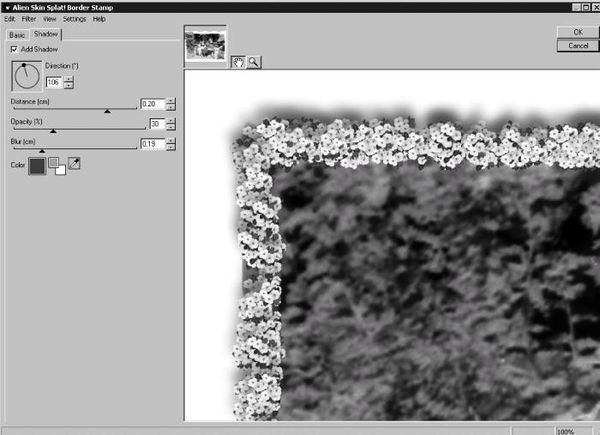Click the Direction spinner arrows
The width and height of the screenshot is (600, 435).
68,82
